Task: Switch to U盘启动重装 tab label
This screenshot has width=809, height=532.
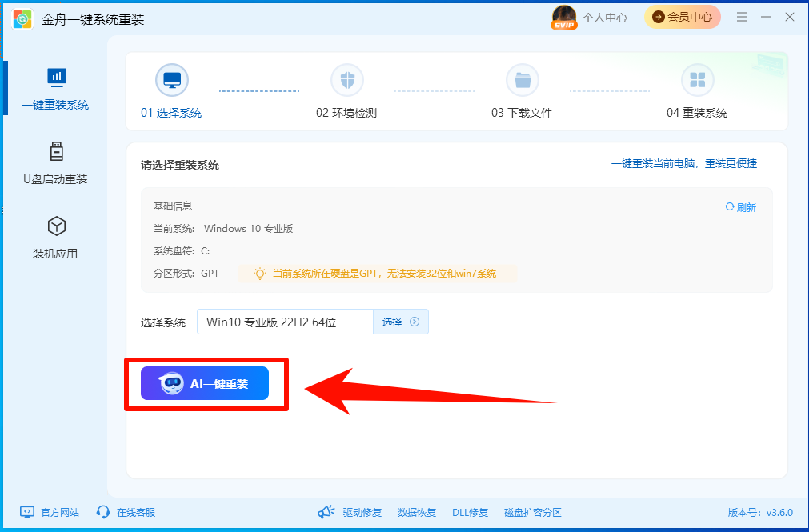Action: click(55, 179)
